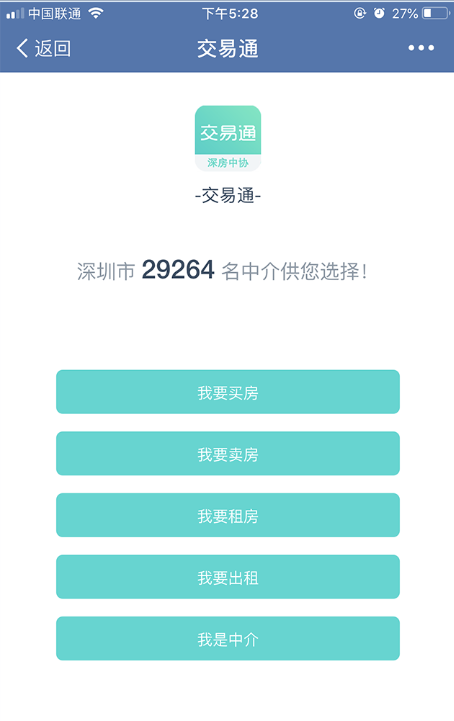This screenshot has height=721, width=454.
Task: Tap the 29264 agent count number
Action: [x=178, y=269]
